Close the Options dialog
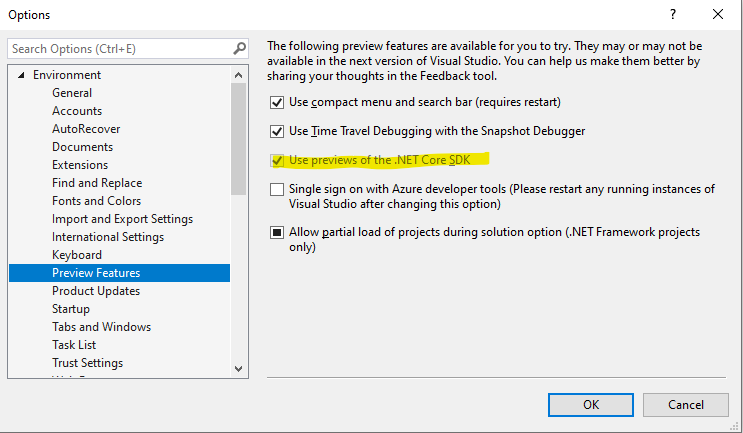 (718, 14)
